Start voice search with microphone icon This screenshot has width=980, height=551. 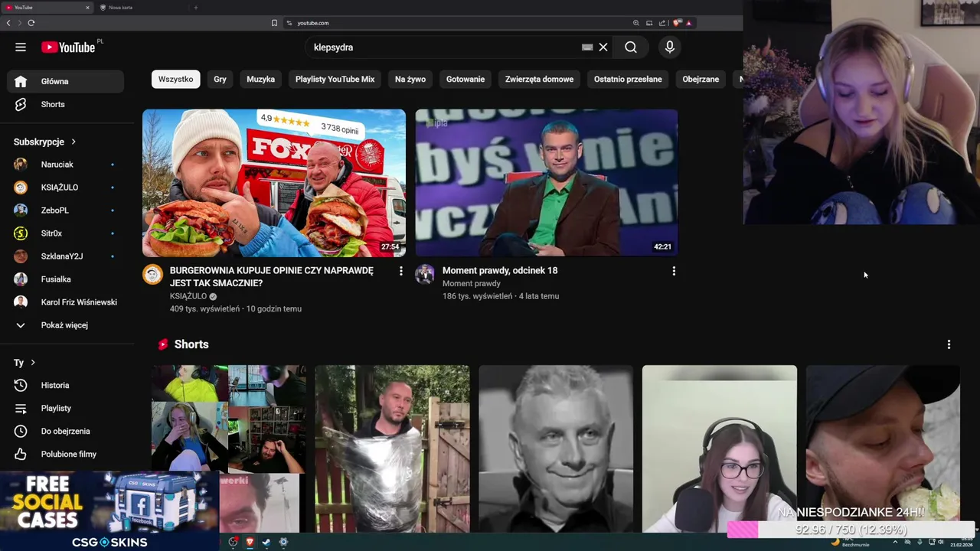click(x=670, y=47)
